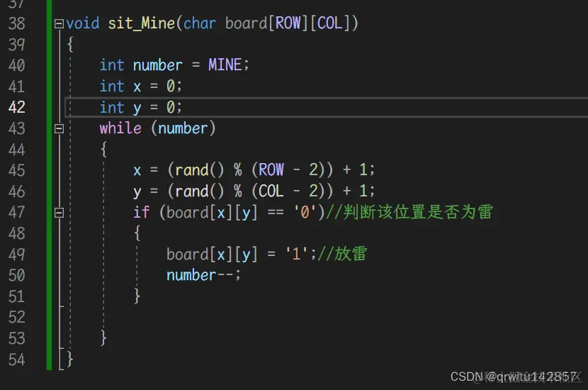The image size is (588, 390).
Task: Click the 'char' keyword in function signature
Action: pyautogui.click(x=200, y=23)
